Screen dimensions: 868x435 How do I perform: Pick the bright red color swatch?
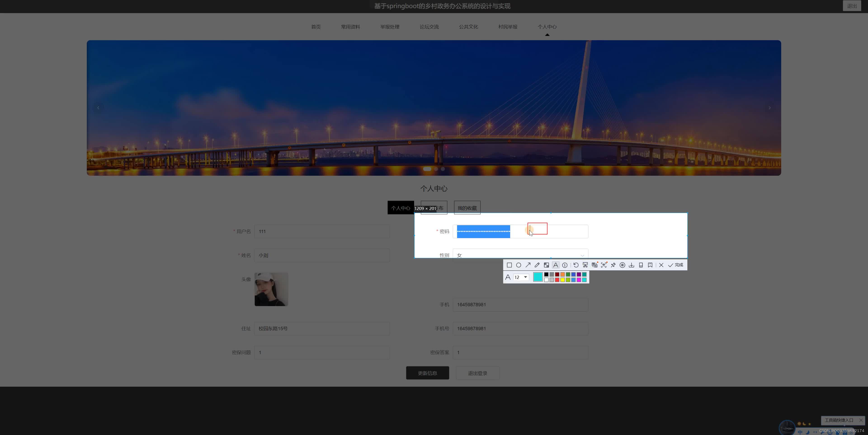point(557,280)
